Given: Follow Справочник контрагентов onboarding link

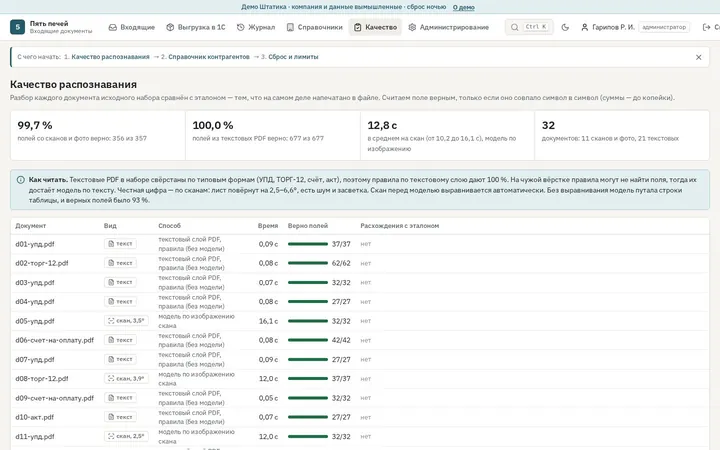Looking at the screenshot, I should pyautogui.click(x=208, y=57).
